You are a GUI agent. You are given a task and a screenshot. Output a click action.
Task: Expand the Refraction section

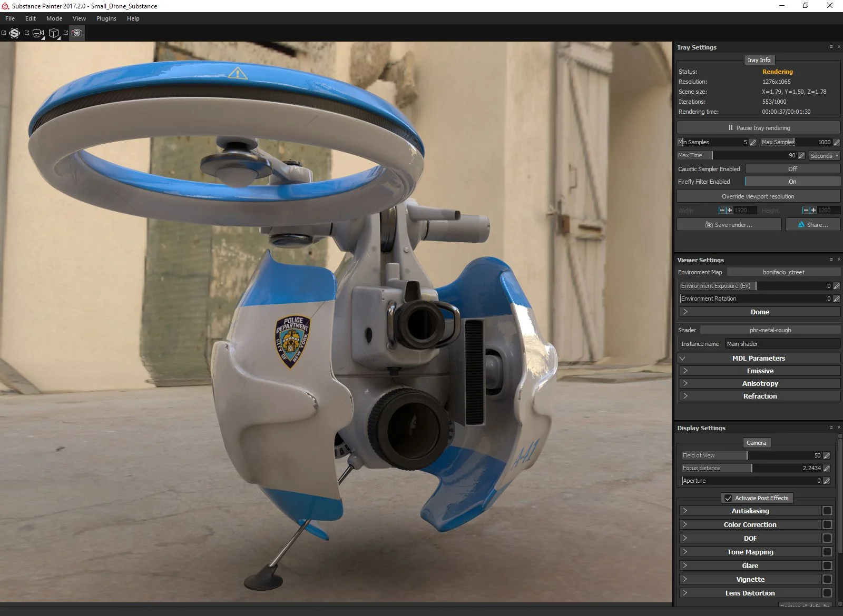pos(759,396)
